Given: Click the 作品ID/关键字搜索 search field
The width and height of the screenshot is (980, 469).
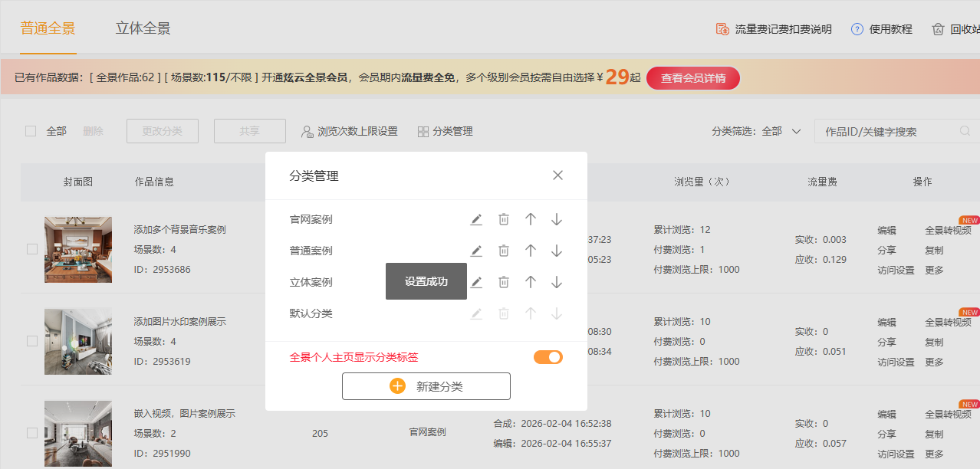Looking at the screenshot, I should (886, 132).
